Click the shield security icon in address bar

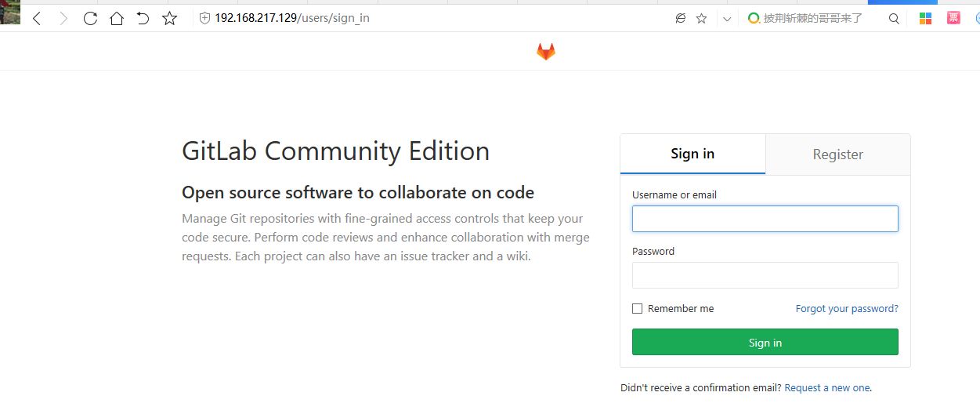[204, 18]
